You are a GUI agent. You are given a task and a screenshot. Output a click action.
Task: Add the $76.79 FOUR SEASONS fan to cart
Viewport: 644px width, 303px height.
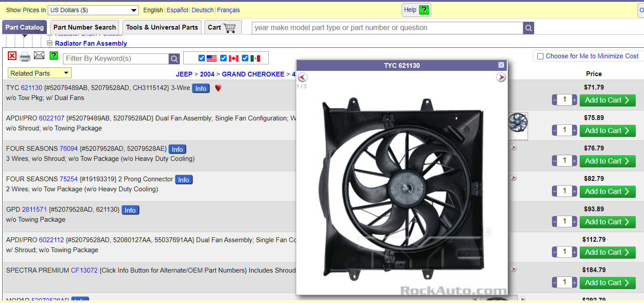click(x=608, y=161)
